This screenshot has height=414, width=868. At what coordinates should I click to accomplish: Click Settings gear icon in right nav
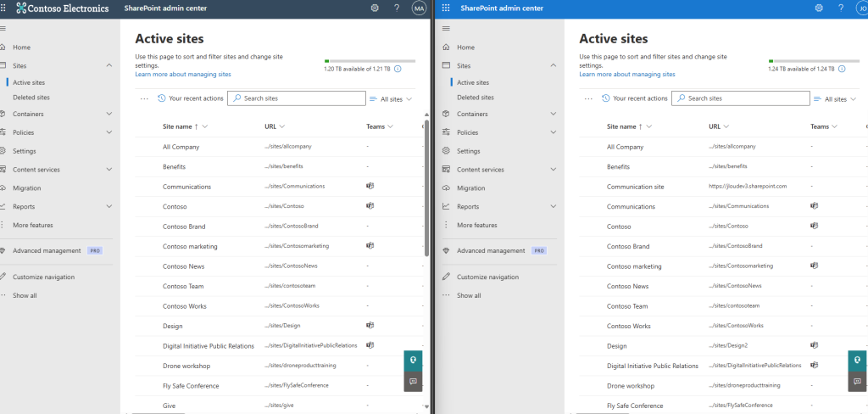click(446, 151)
